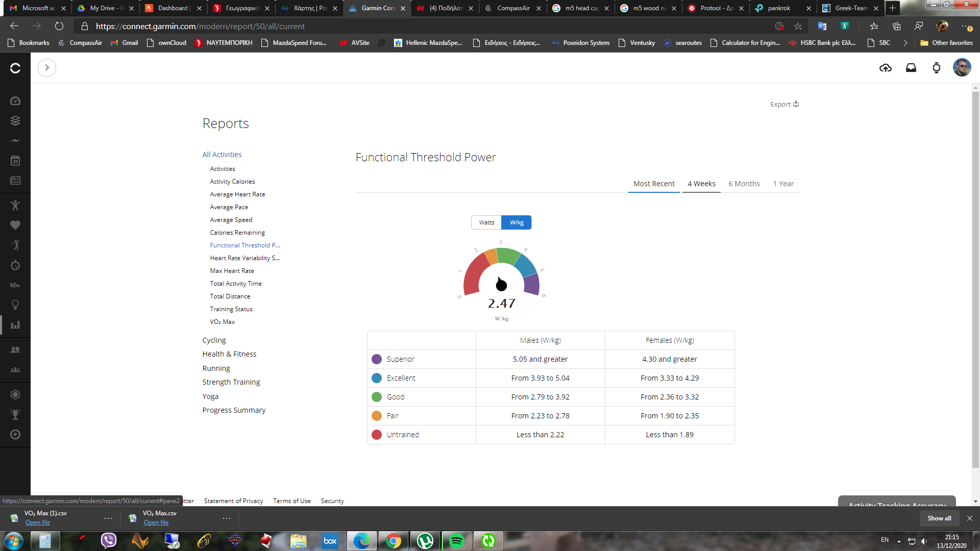The image size is (980, 551).
Task: Open the lightbulb insights icon
Action: 15,305
